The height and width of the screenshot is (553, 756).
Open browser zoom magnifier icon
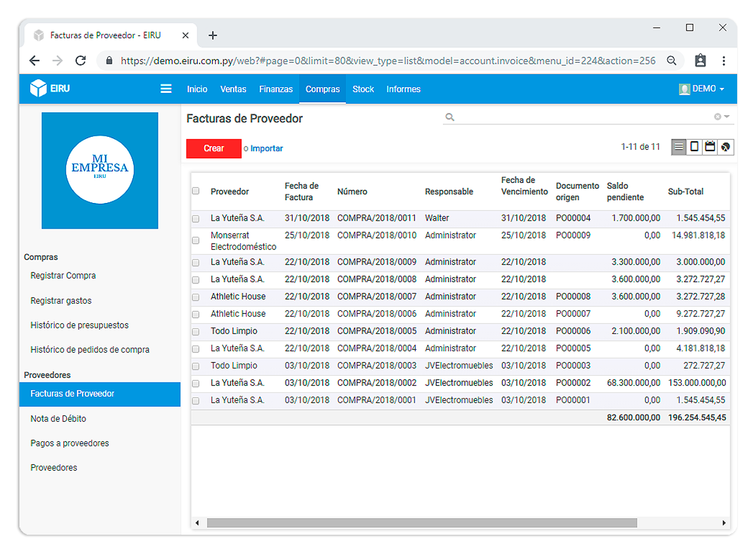coord(672,60)
